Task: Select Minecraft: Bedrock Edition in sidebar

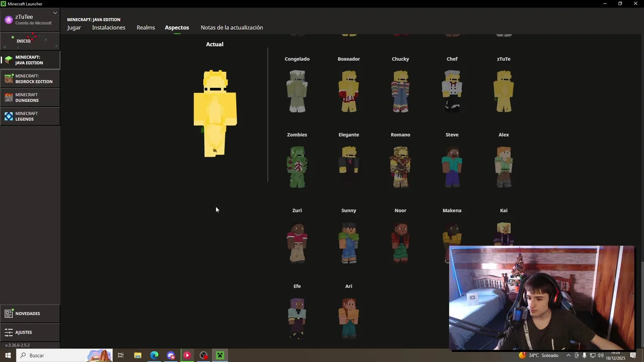Action: pos(30,79)
